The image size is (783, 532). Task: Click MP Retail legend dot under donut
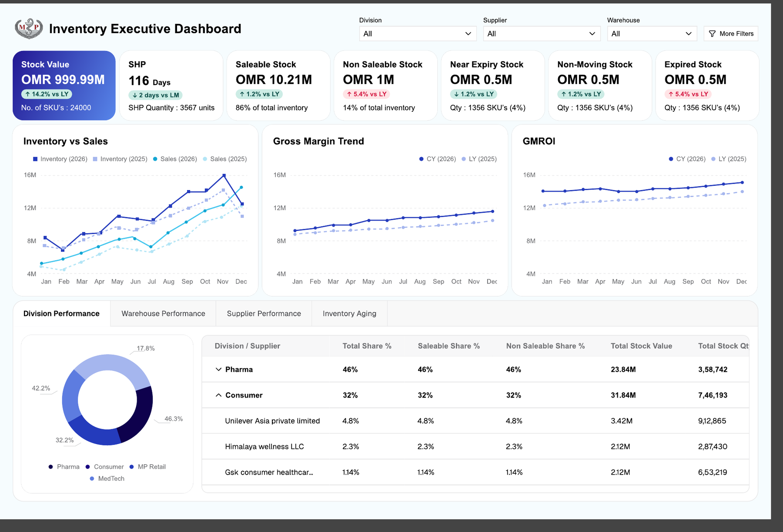click(132, 467)
